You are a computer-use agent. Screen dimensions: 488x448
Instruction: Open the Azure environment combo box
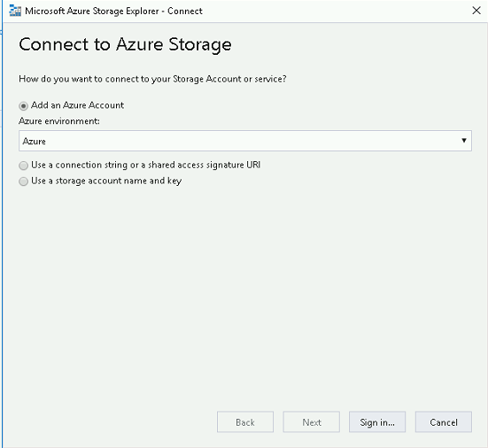245,141
